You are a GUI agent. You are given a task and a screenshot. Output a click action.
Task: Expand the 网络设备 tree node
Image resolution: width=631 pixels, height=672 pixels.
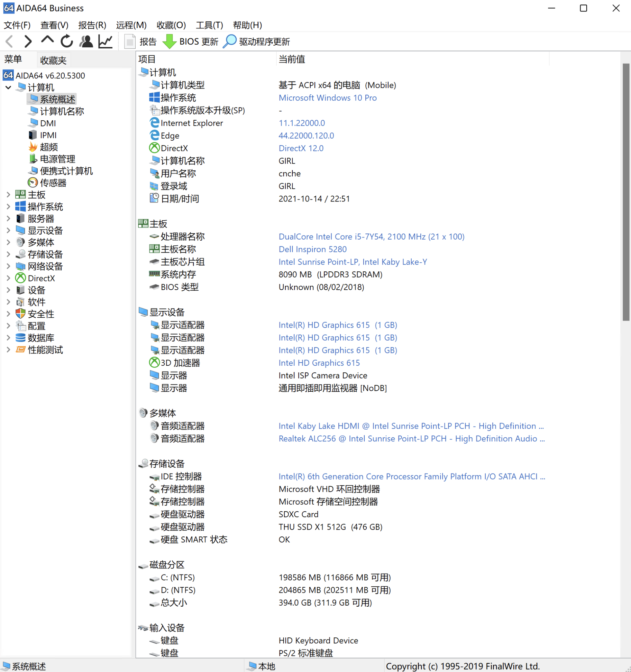coord(9,267)
